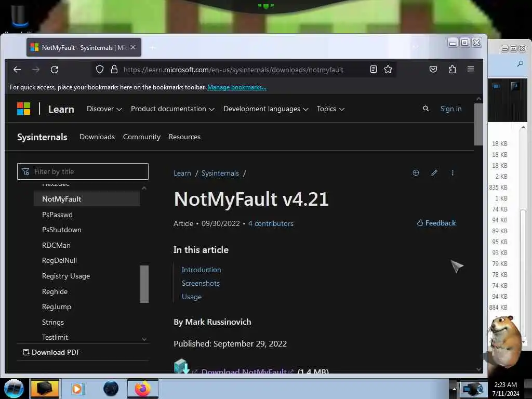Select RDCMan in the sidebar
Viewport: 532px width, 399px height.
tap(56, 245)
